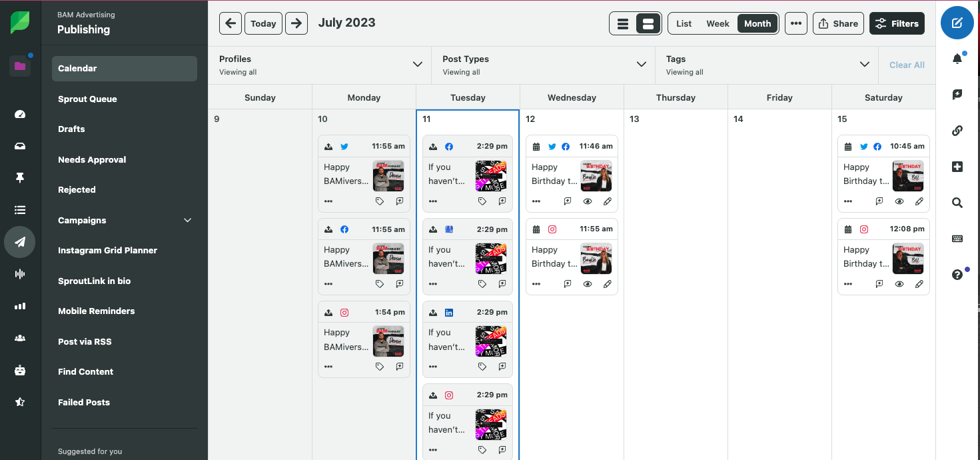The width and height of the screenshot is (980, 460).
Task: Open the search magnifier in right rail
Action: (957, 203)
